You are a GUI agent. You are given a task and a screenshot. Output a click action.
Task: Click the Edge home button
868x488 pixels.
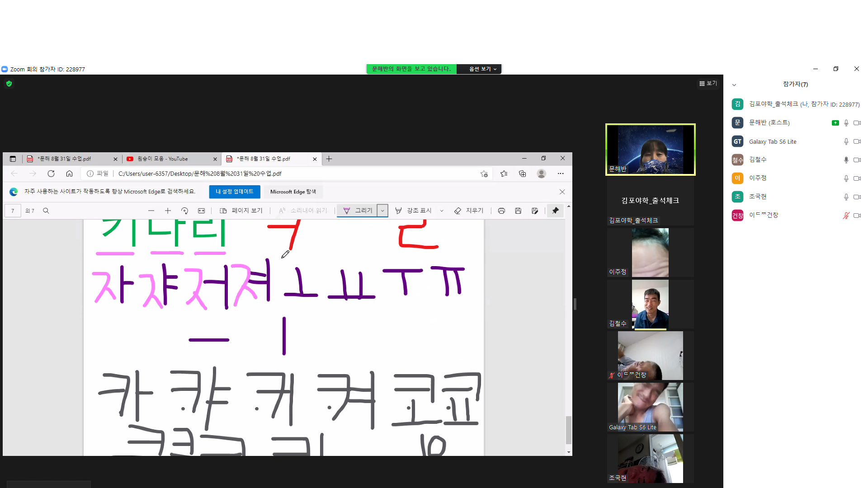(69, 174)
